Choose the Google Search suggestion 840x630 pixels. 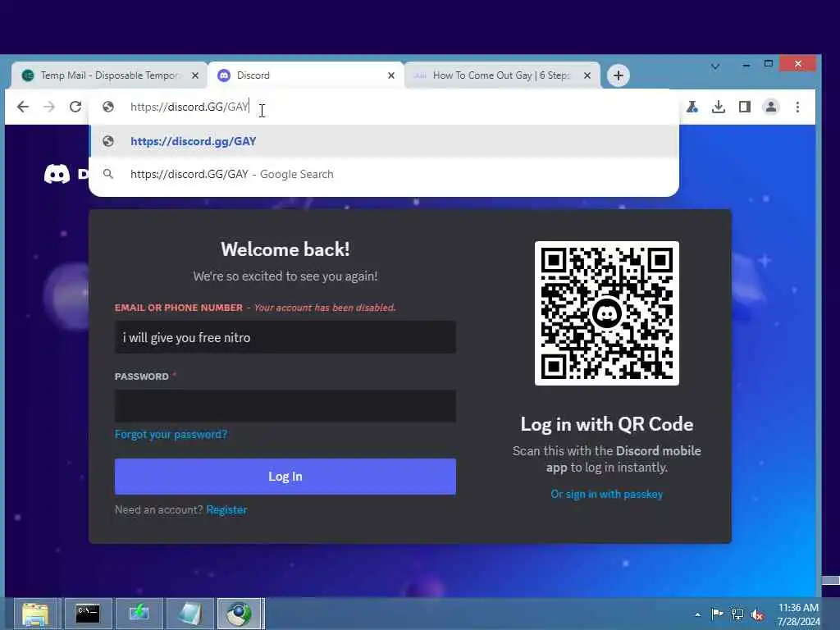point(384,174)
